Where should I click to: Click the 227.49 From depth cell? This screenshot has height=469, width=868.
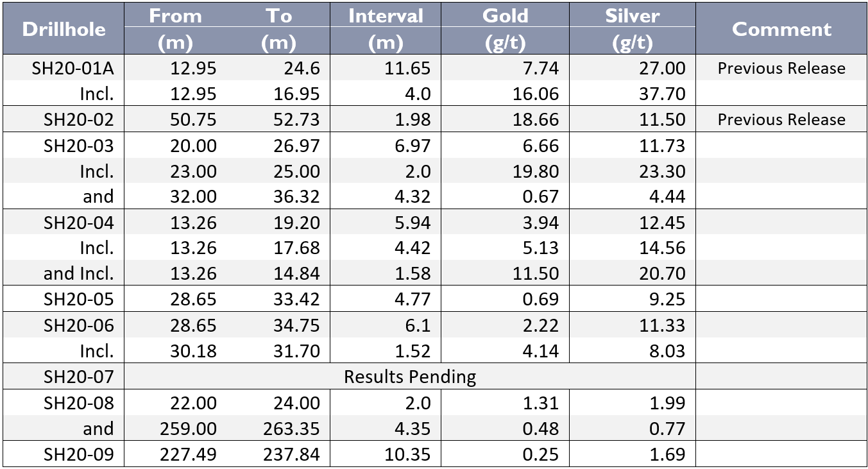pyautogui.click(x=188, y=455)
